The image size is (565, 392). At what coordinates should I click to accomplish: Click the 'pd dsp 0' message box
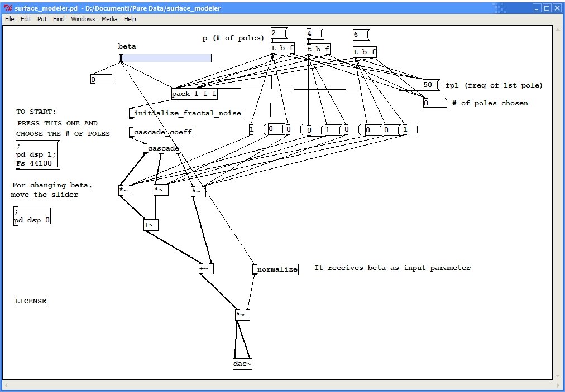point(33,216)
